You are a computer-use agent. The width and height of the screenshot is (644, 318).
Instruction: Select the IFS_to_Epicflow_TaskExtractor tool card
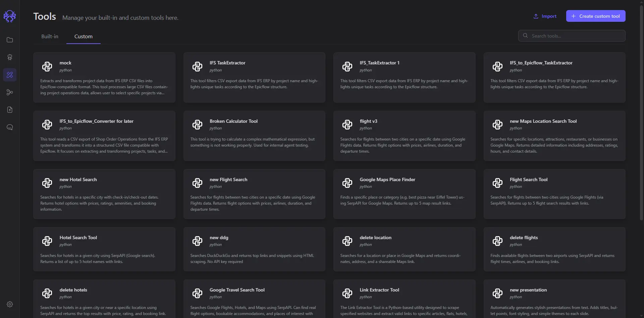click(554, 77)
